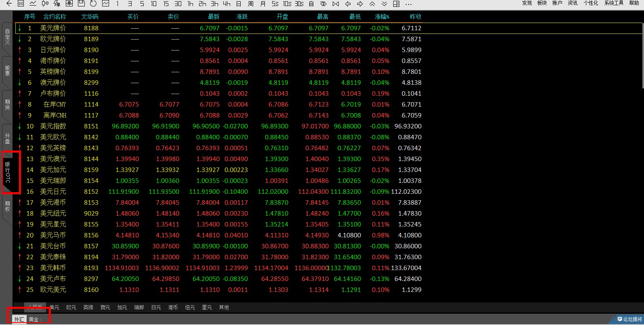Select the 1h period button
The height and width of the screenshot is (325, 644).
point(190,4)
